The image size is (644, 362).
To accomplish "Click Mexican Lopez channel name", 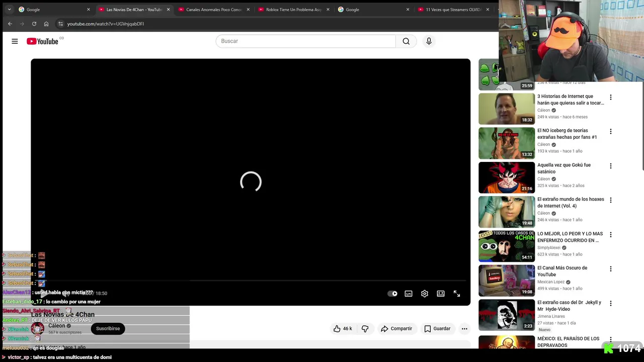I will tap(551, 282).
